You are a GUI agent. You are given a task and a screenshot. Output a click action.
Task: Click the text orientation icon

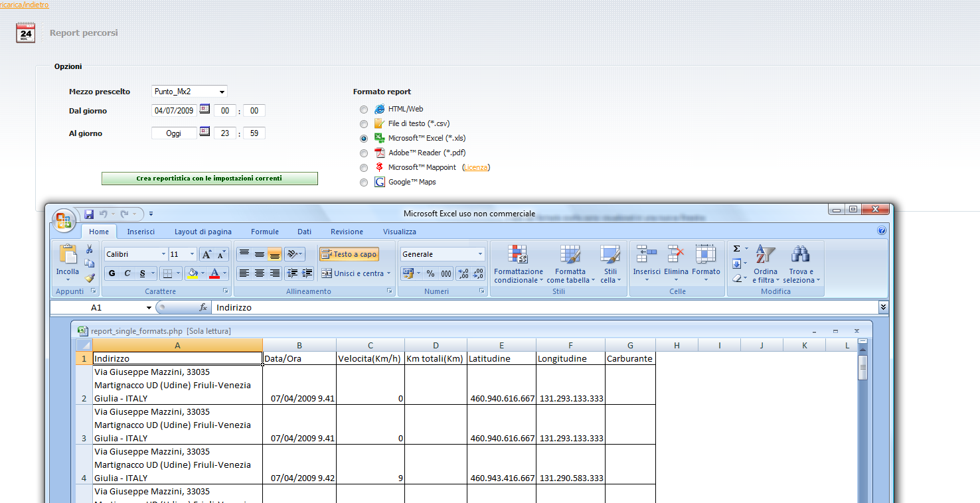(292, 254)
